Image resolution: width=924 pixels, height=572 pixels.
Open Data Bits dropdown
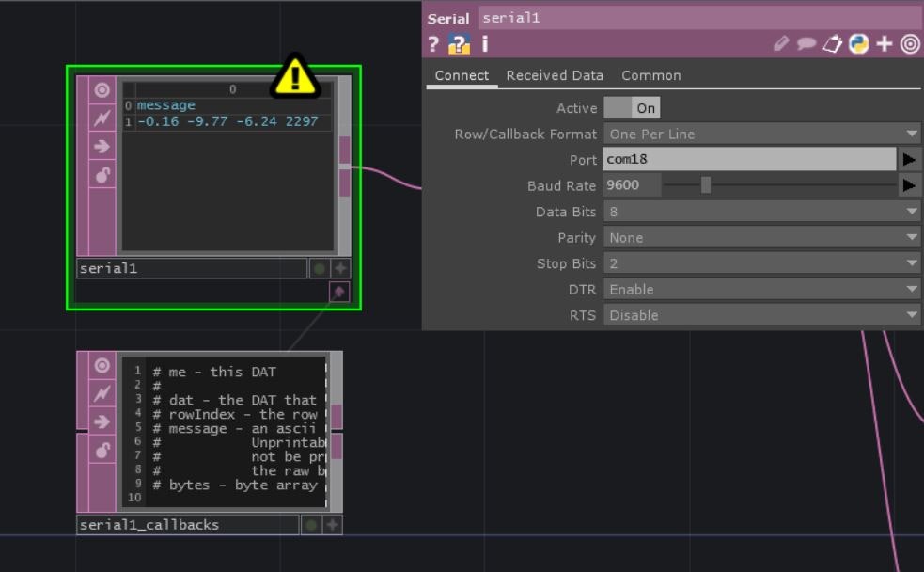pyautogui.click(x=761, y=212)
